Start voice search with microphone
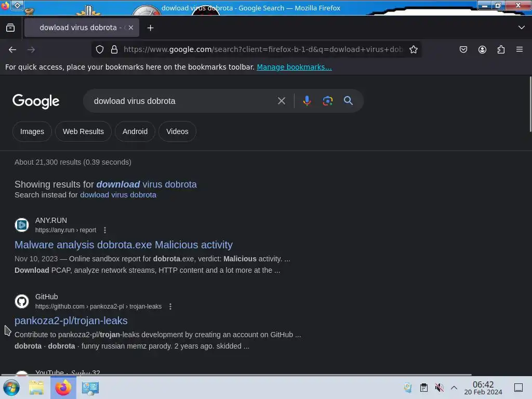Screen dimensions: 532x399 click(307, 101)
